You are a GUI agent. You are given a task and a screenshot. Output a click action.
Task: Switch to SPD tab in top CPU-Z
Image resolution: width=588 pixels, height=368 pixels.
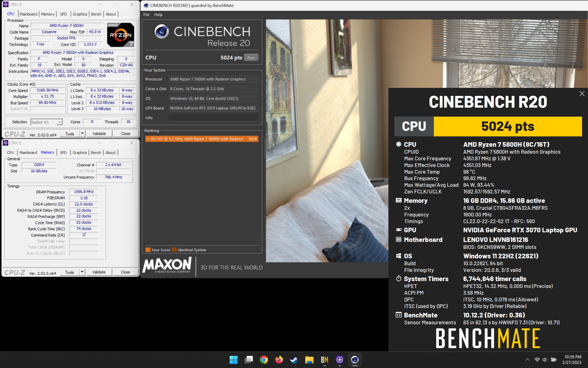63,14
